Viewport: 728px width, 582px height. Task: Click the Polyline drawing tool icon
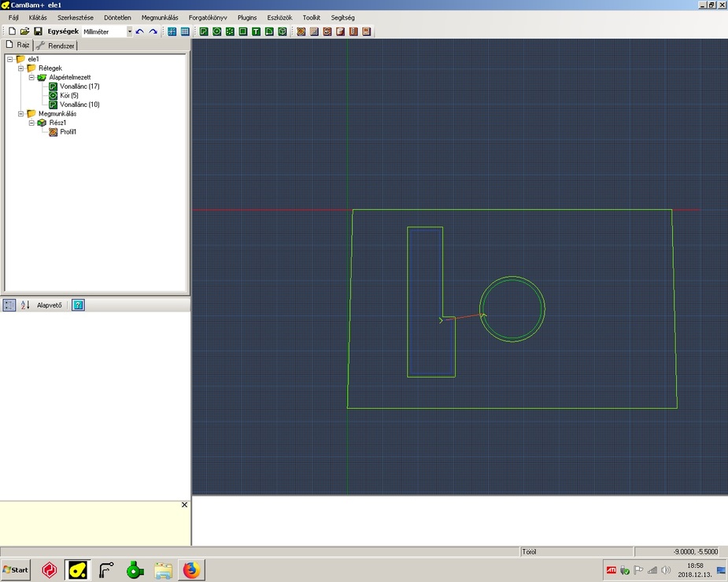pyautogui.click(x=203, y=31)
